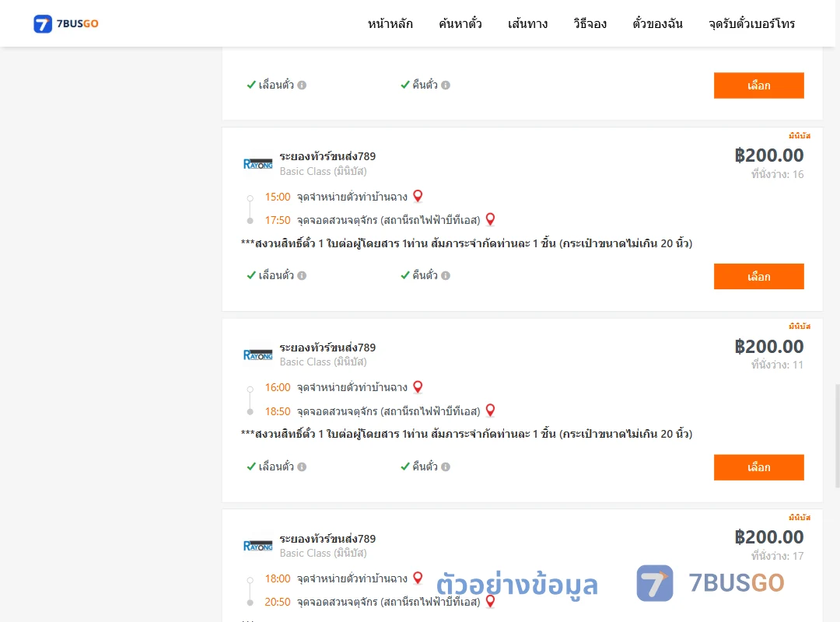Click เลื่อนตั๋ว info icon in 15:00 trip

pos(302,275)
